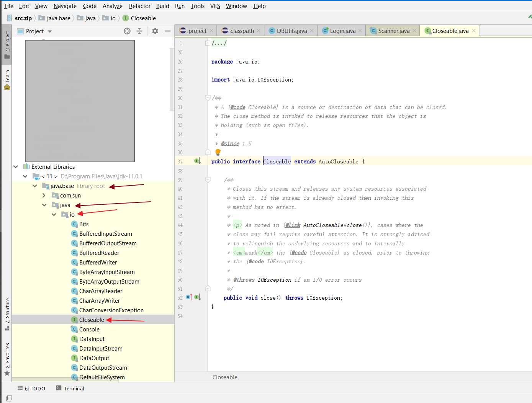Collapse the java package node

[x=44, y=205]
